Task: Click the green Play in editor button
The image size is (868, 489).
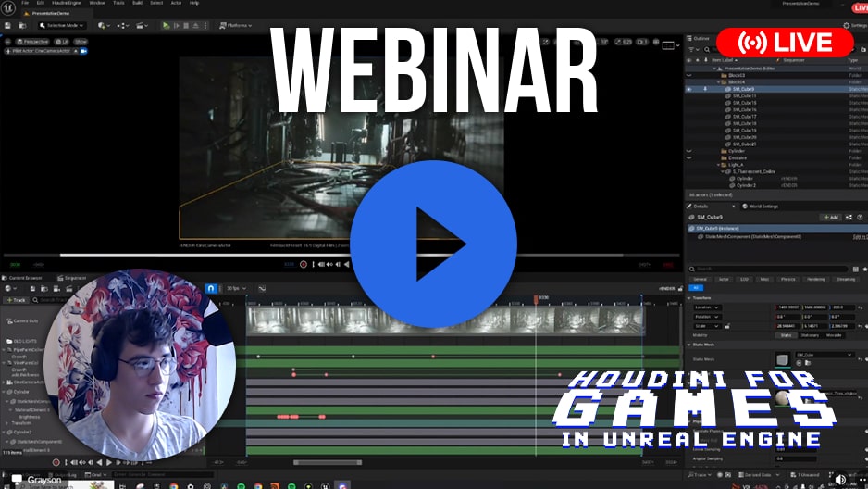Action: tap(166, 26)
